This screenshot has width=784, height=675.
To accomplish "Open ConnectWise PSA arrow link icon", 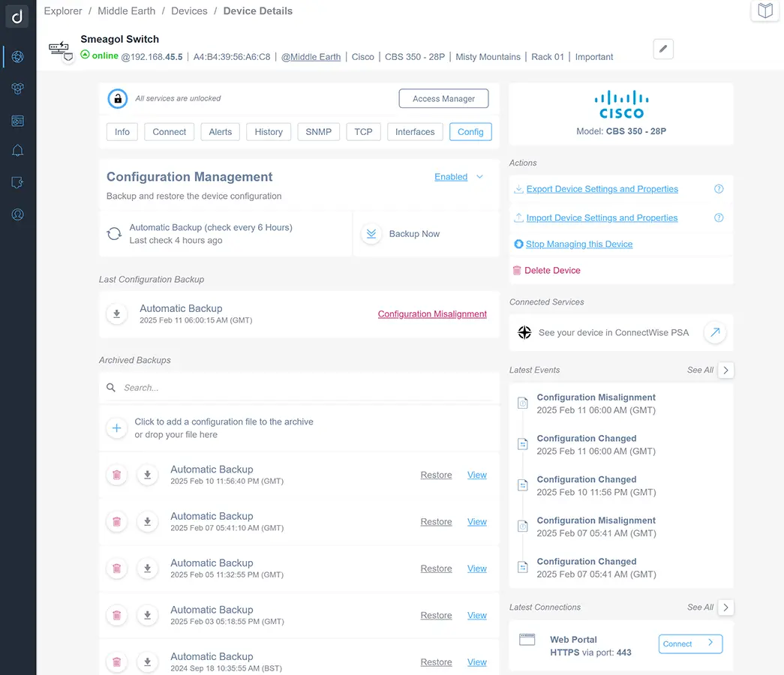I will tap(714, 332).
